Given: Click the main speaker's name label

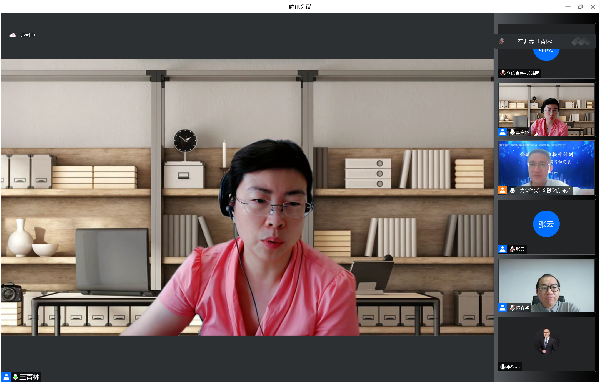Looking at the screenshot, I should tap(29, 377).
